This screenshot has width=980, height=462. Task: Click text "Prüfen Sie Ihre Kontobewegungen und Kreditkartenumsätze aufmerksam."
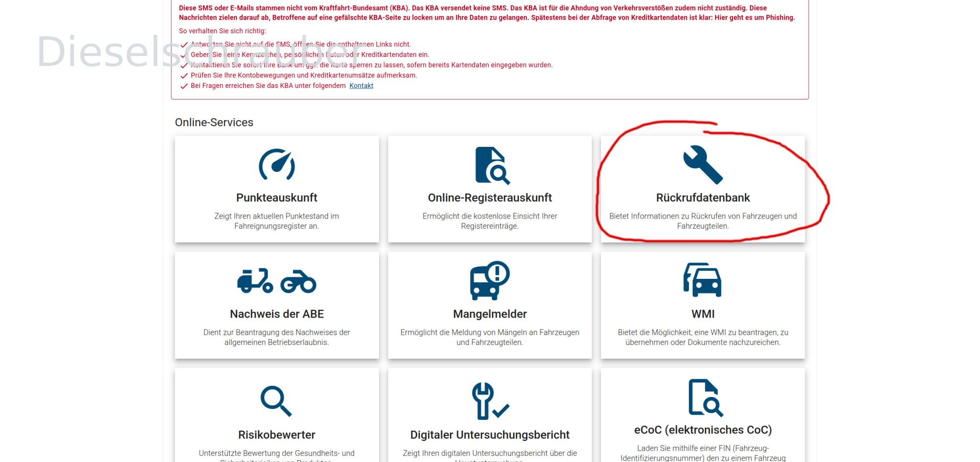coord(304,76)
